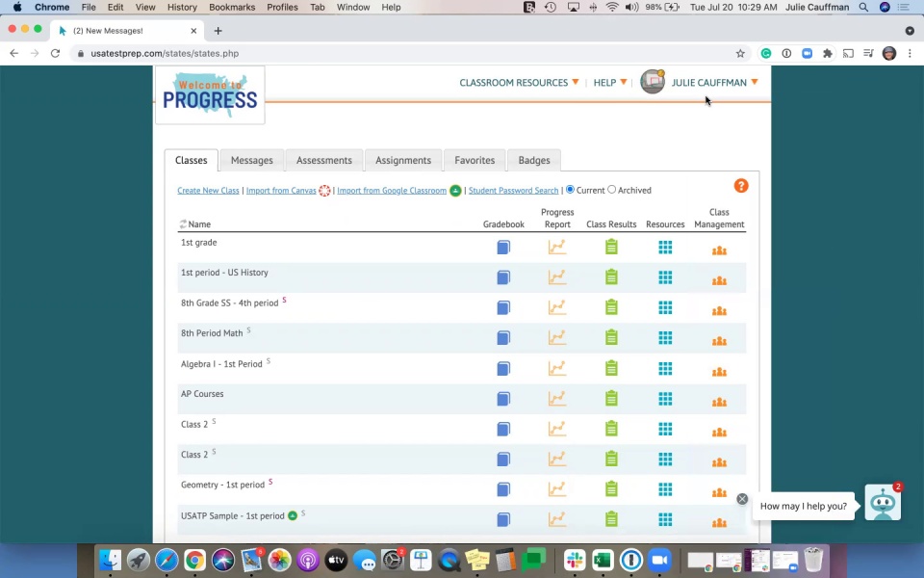Image resolution: width=924 pixels, height=578 pixels.
Task: Click the Student Password Search link
Action: pyautogui.click(x=513, y=191)
